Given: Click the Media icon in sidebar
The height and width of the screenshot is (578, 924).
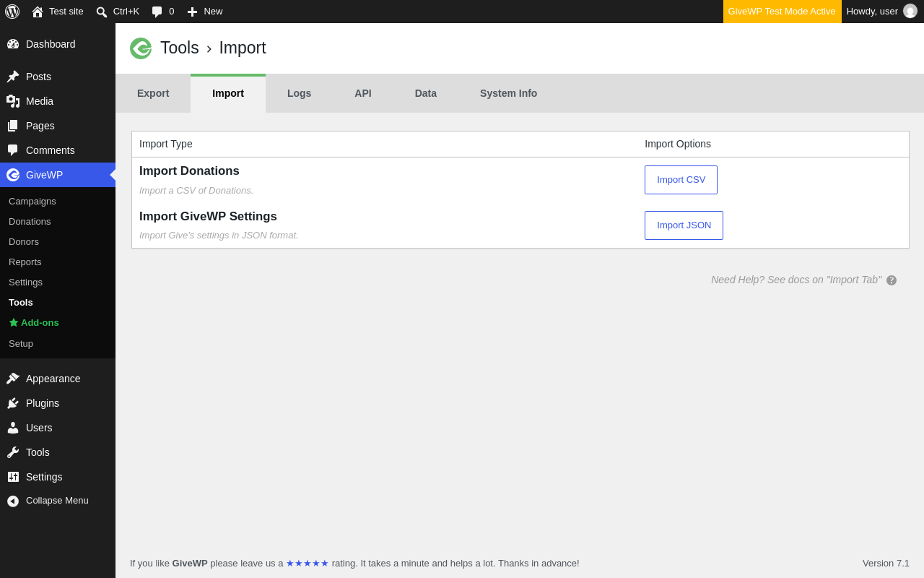Looking at the screenshot, I should tap(13, 101).
